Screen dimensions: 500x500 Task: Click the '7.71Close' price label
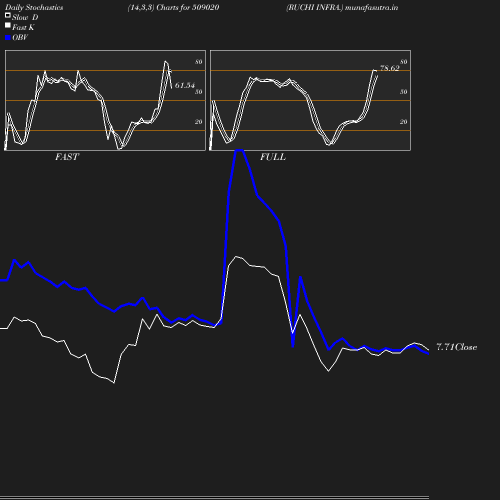pyautogui.click(x=457, y=347)
